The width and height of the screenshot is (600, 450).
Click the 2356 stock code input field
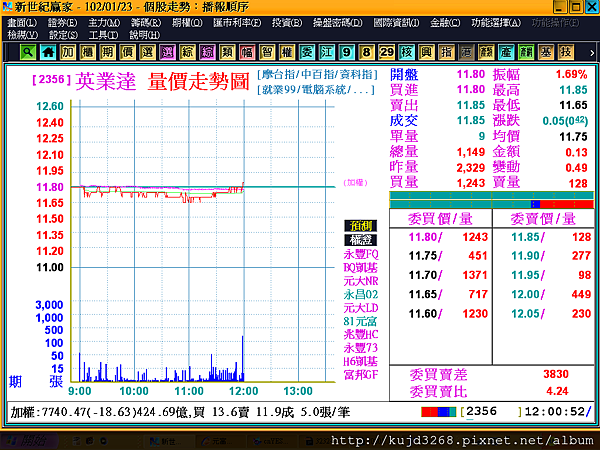491,412
